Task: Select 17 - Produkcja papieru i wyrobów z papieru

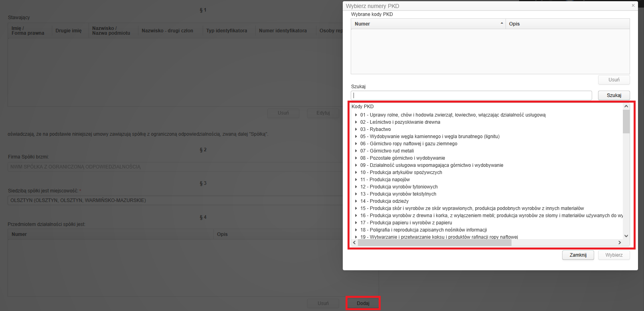Action: tap(406, 223)
